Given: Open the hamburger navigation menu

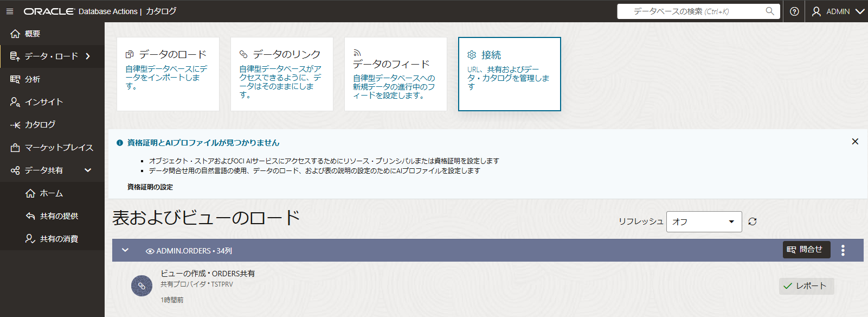Looking at the screenshot, I should [x=10, y=11].
